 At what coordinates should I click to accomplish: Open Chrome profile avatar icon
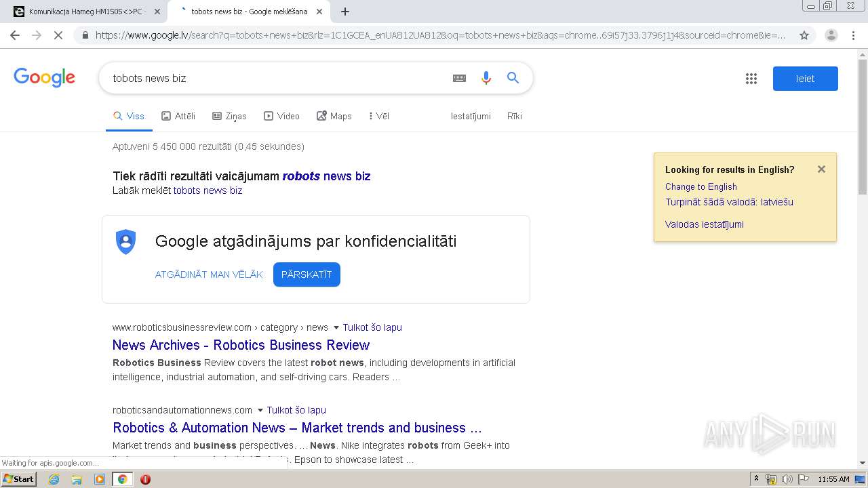click(x=831, y=35)
